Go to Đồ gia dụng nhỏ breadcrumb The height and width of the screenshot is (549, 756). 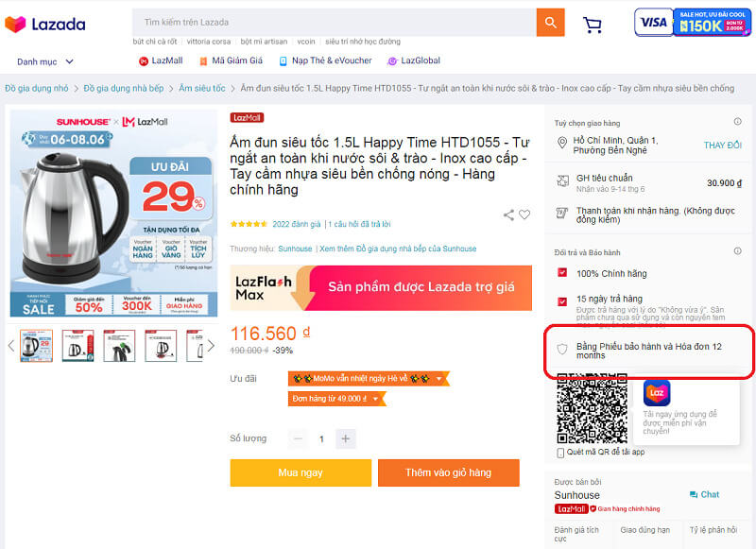(37, 88)
